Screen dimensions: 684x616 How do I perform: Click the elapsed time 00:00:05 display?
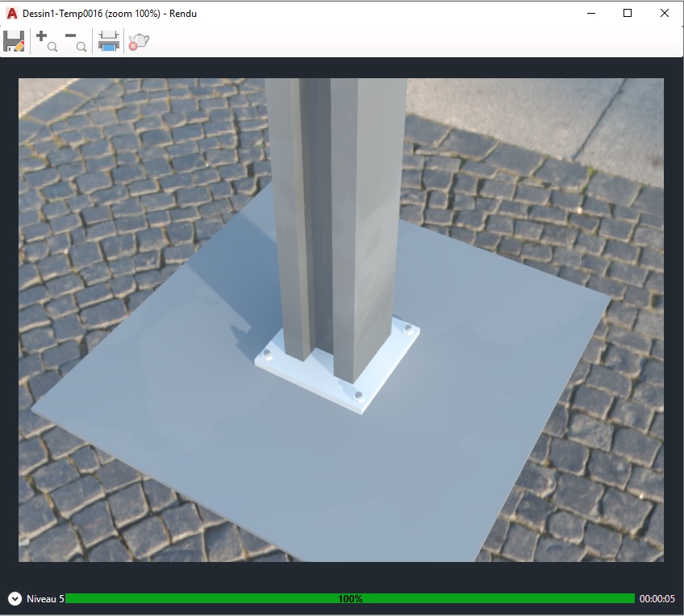tap(658, 599)
